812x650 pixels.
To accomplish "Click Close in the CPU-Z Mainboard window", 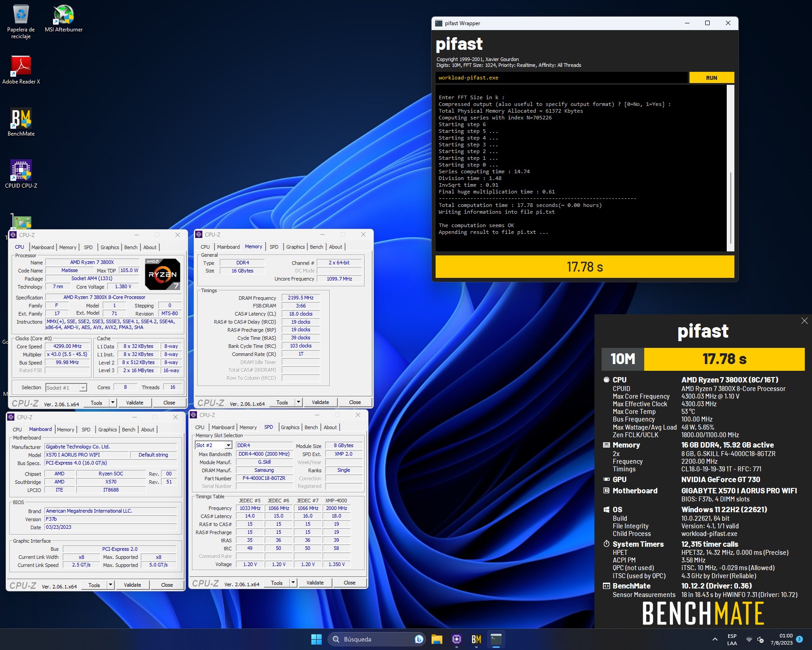I will (167, 585).
